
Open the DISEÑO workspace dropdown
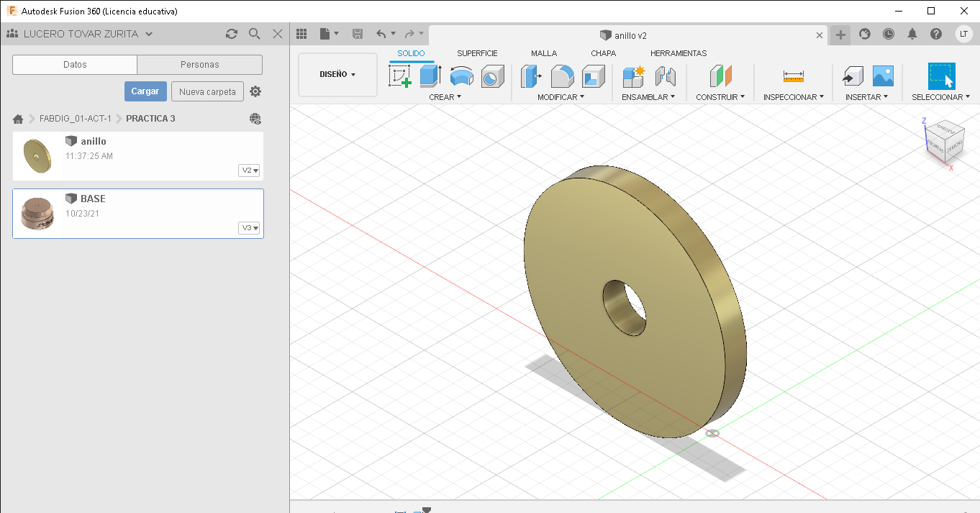pos(337,75)
